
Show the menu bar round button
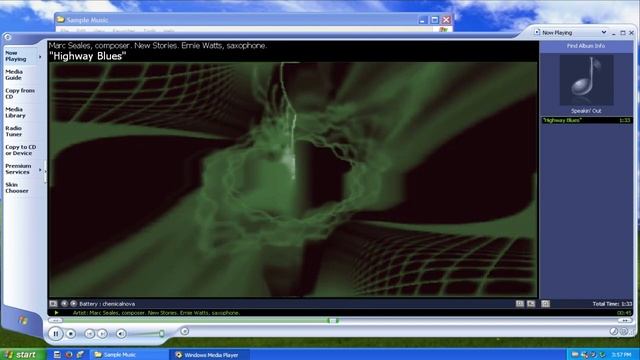point(7,37)
